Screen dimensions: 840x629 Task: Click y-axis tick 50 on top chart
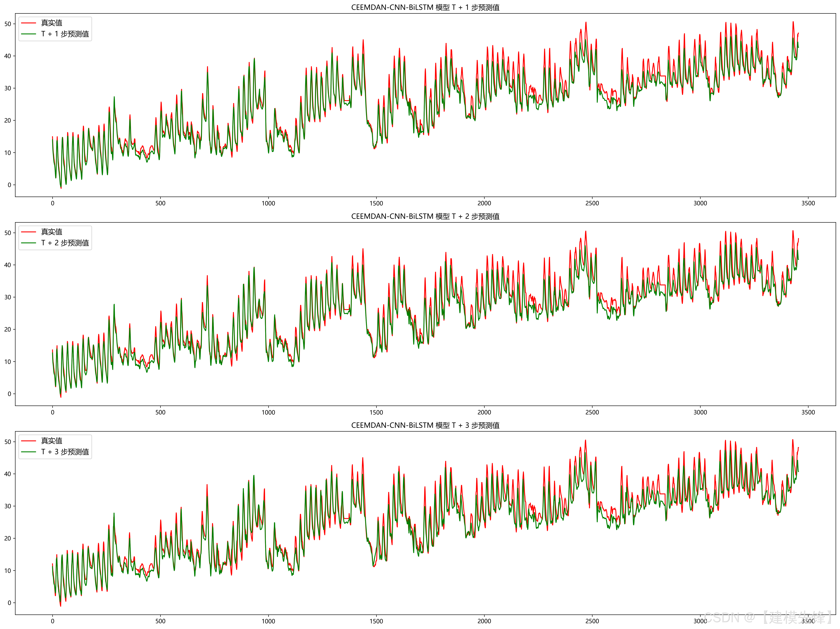pyautogui.click(x=8, y=24)
